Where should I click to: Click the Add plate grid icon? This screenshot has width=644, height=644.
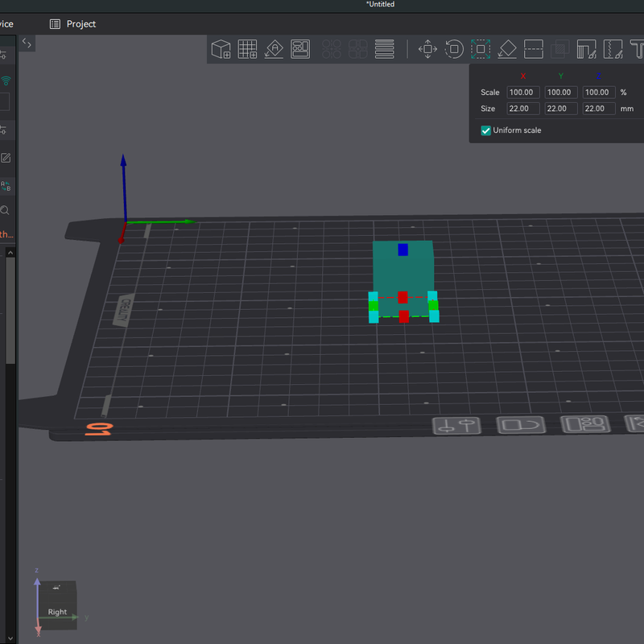(x=248, y=49)
